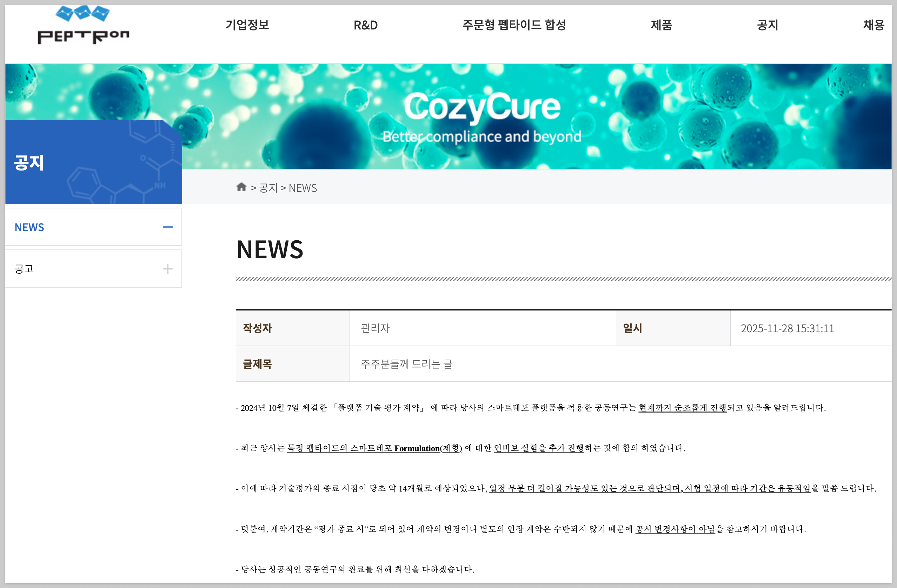Open the 채용 menu

873,25
